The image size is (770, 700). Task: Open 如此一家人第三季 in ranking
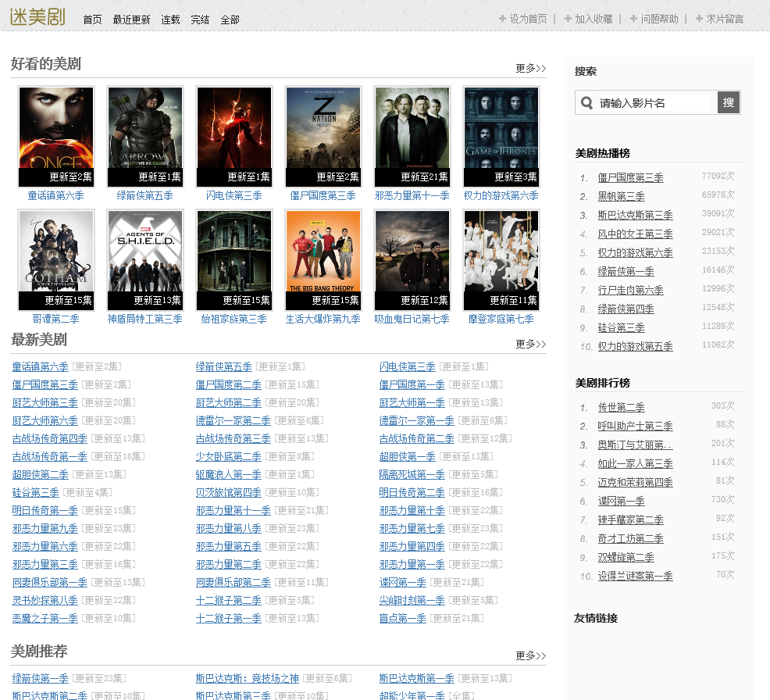pos(636,463)
